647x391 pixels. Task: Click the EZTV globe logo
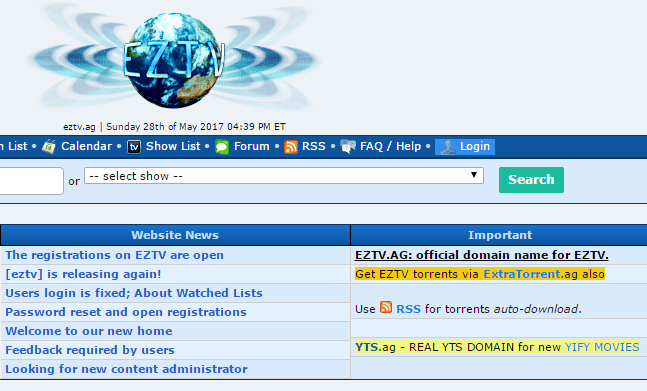[x=174, y=59]
